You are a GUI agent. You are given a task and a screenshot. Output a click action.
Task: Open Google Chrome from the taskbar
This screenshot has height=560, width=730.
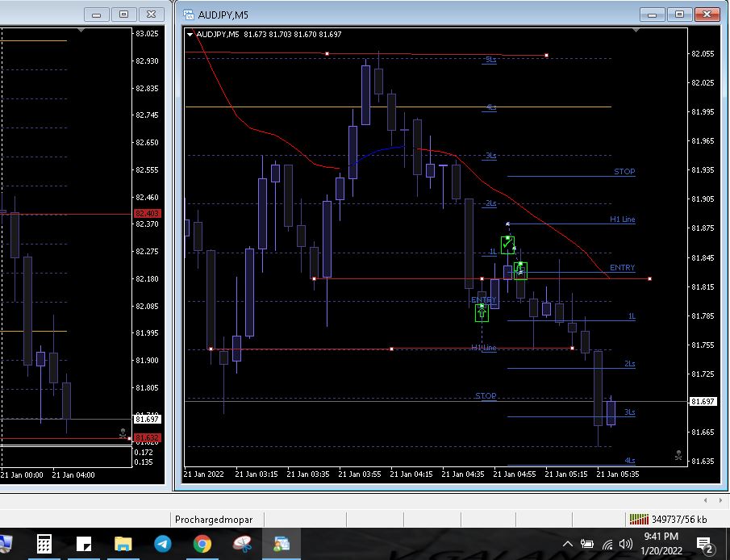tap(202, 545)
